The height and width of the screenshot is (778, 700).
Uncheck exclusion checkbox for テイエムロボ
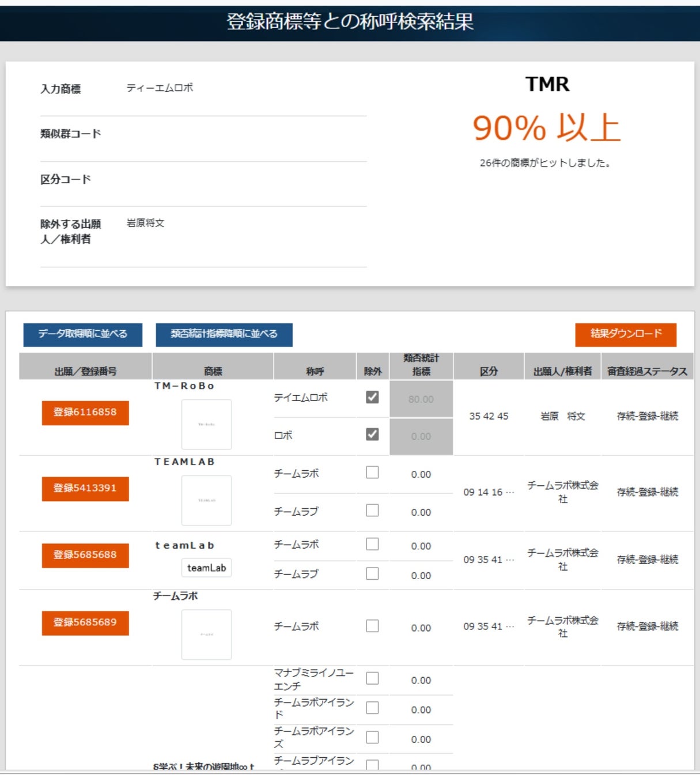click(x=372, y=397)
